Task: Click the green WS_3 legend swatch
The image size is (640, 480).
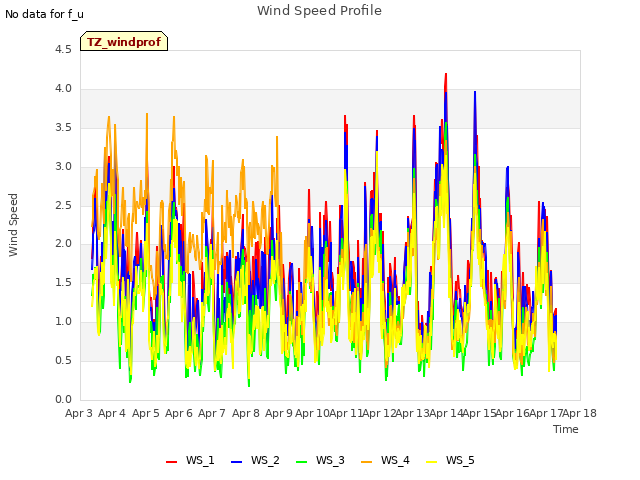Action: tap(301, 462)
